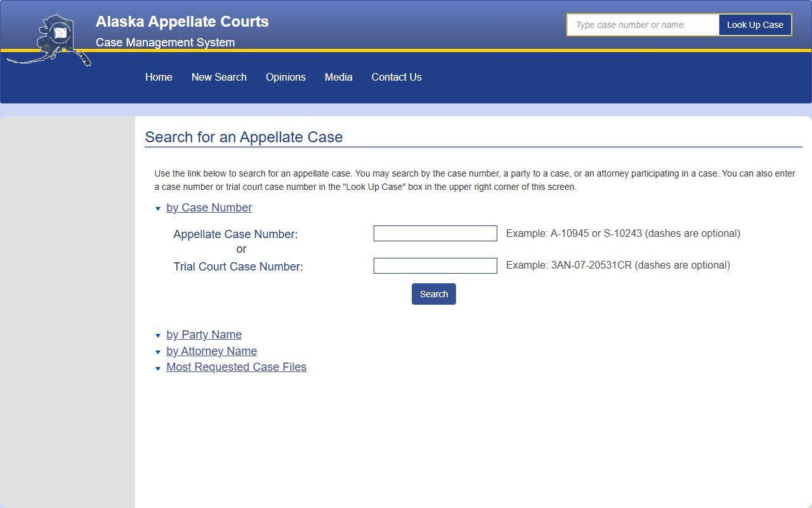Open the Opinions menu item

(x=285, y=77)
